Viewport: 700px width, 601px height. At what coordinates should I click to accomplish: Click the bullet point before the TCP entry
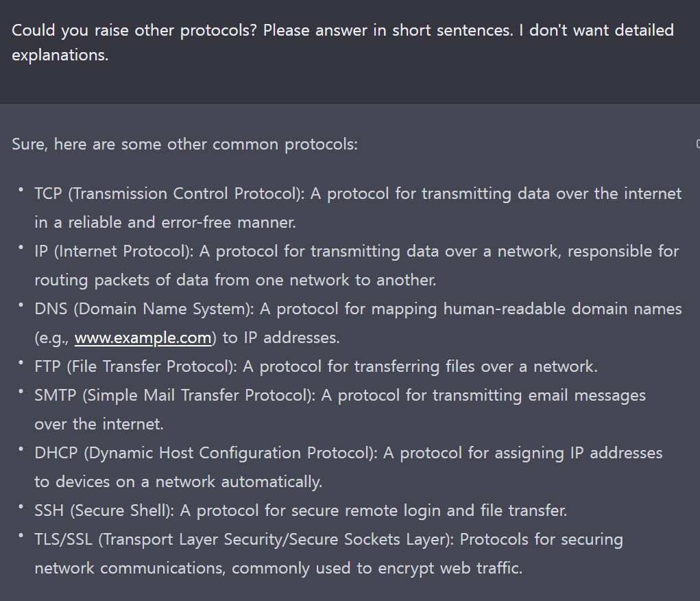(x=21, y=190)
